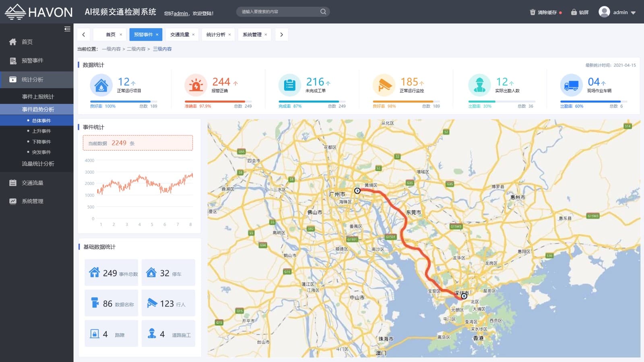644x362 pixels.
Task: Close the 系统管理 tab
Action: 266,35
